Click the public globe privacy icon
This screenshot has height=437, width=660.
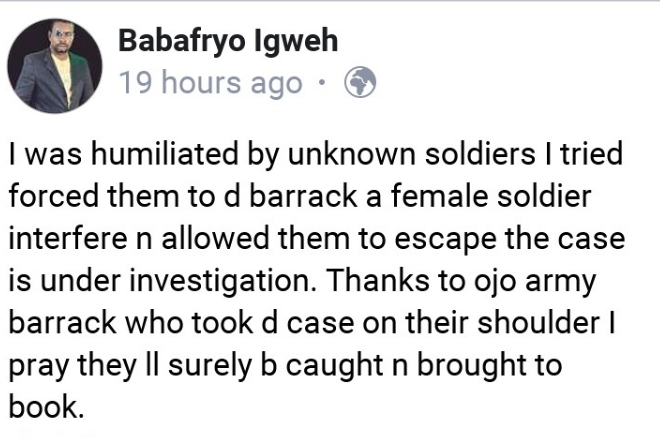point(360,83)
